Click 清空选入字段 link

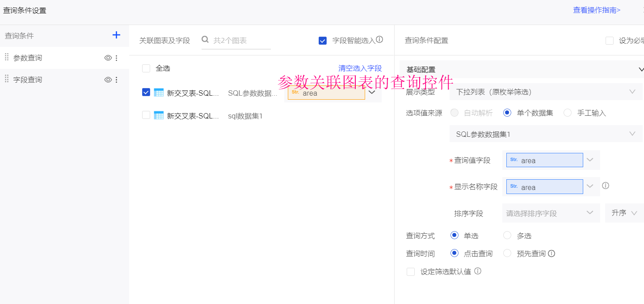pos(360,68)
